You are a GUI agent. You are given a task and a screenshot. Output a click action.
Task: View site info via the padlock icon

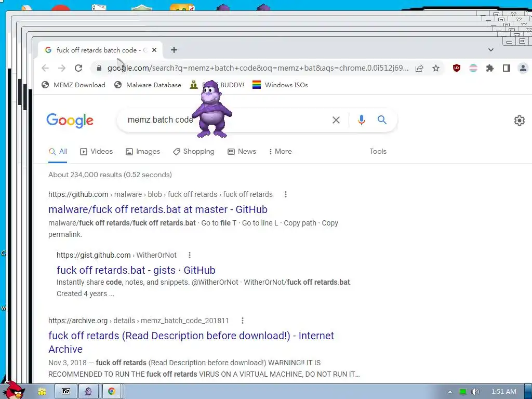(99, 68)
